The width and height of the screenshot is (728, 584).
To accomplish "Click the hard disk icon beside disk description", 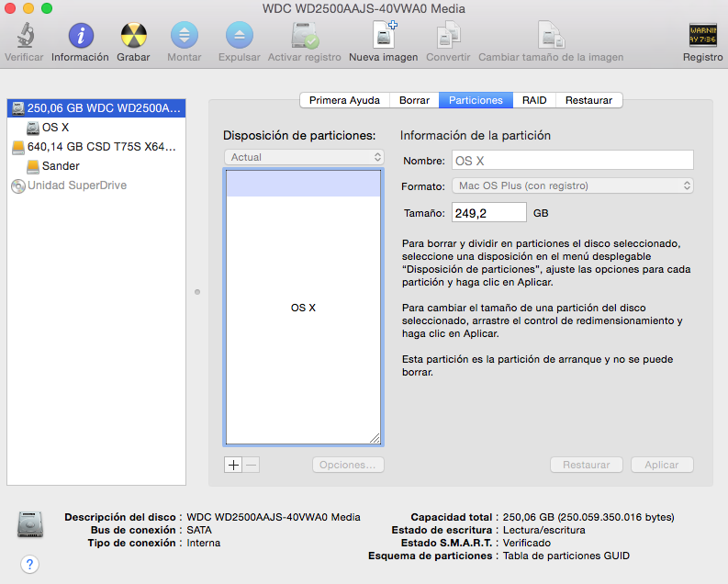I will click(30, 524).
